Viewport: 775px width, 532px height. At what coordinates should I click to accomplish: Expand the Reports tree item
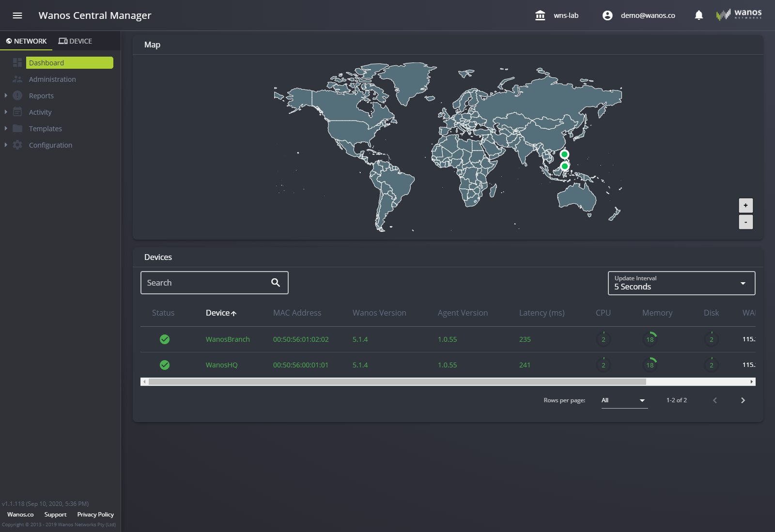(6, 95)
